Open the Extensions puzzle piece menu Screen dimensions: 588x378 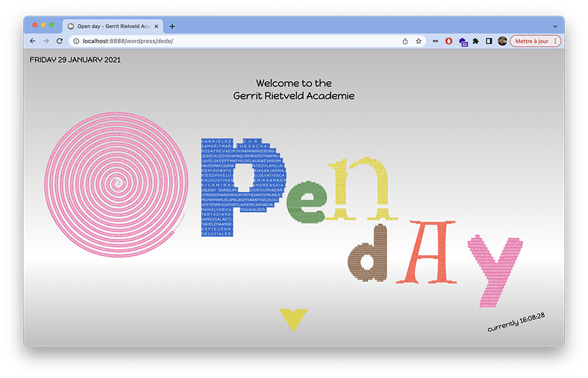476,41
